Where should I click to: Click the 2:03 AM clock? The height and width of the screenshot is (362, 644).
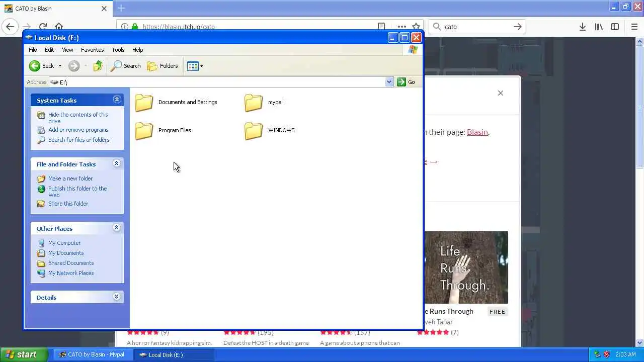pos(625,354)
